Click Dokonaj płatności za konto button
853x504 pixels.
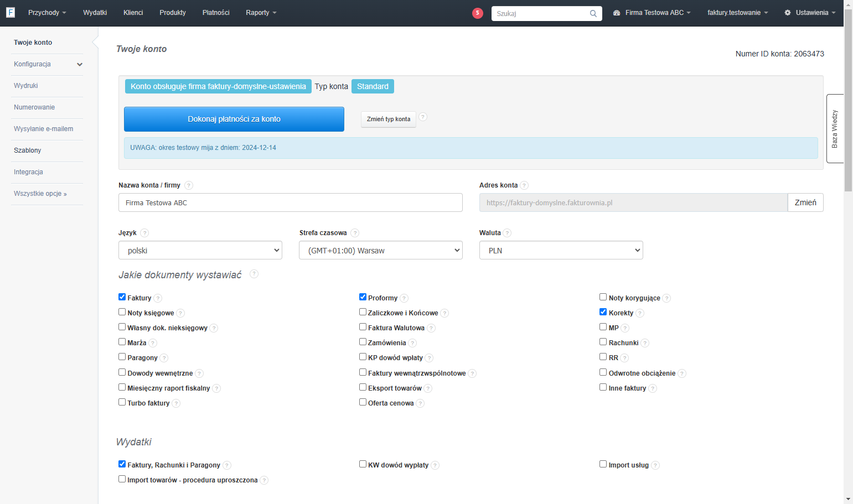coord(234,119)
